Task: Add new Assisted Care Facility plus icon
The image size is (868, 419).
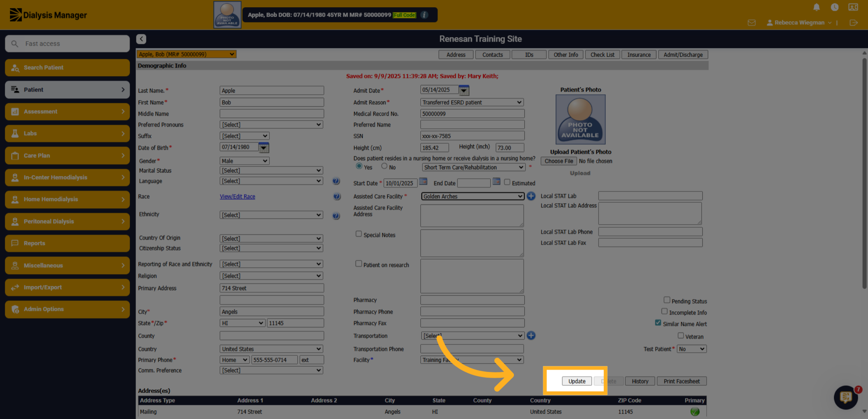Action: pyautogui.click(x=531, y=196)
